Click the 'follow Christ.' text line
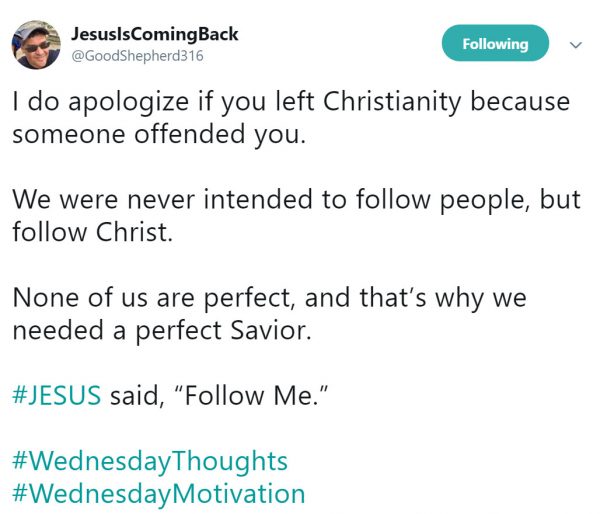This screenshot has height=514, width=600. (93, 232)
